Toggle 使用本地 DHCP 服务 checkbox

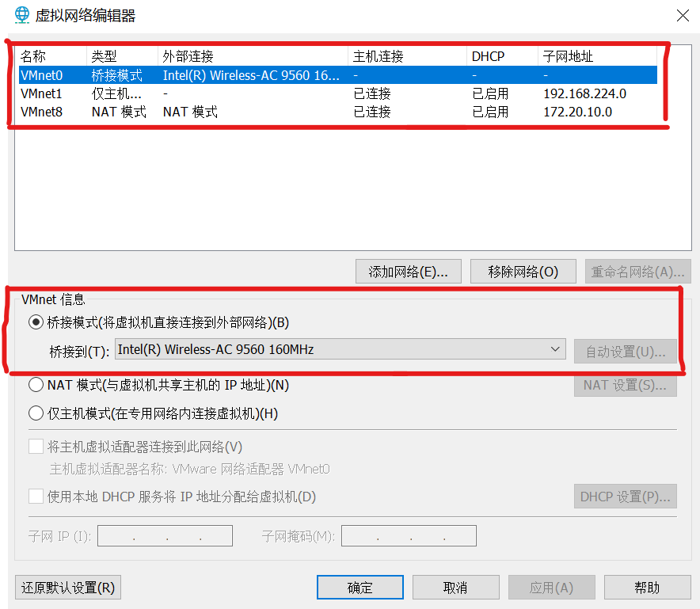point(36,497)
